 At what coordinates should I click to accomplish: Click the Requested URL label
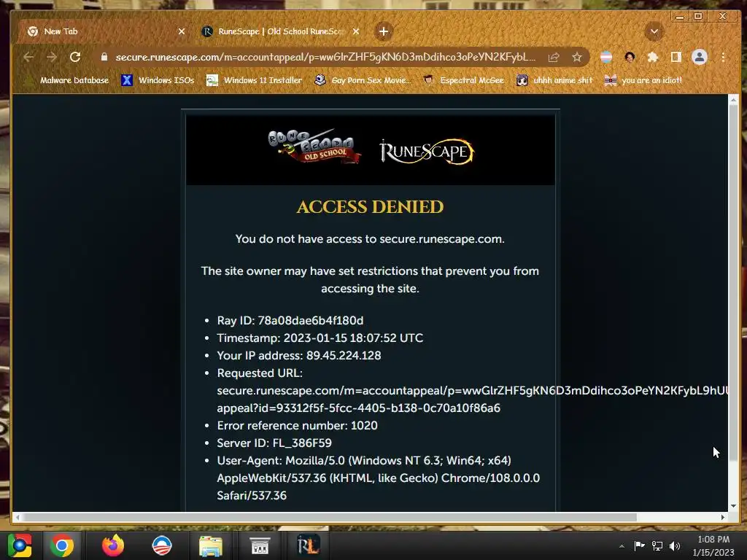click(260, 373)
